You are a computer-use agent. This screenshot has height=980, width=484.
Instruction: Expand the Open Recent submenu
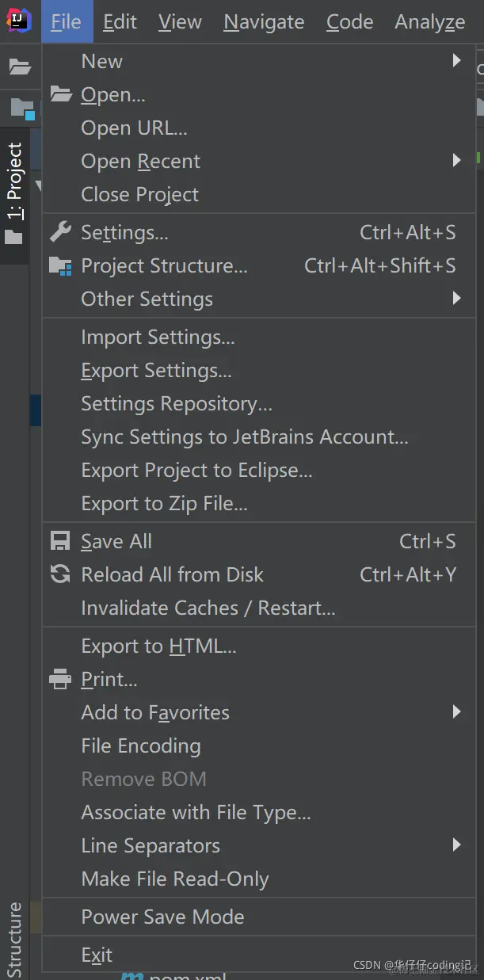pos(456,161)
